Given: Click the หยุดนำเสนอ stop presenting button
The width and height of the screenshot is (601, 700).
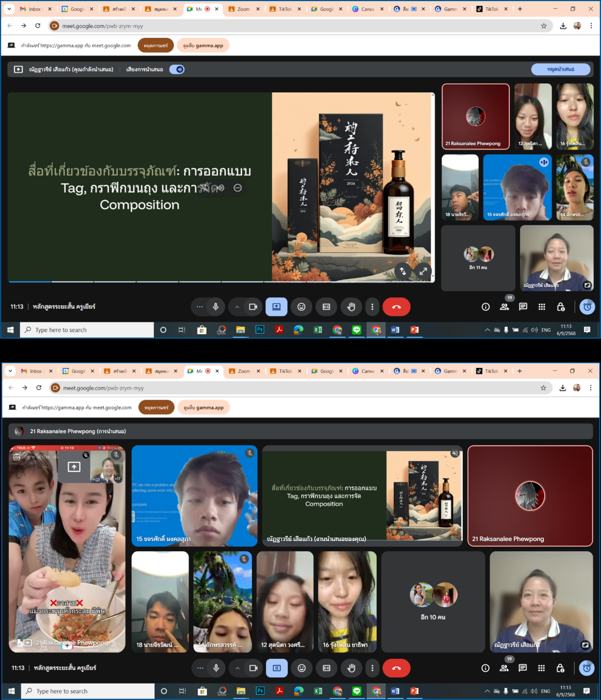Looking at the screenshot, I should pos(560,69).
